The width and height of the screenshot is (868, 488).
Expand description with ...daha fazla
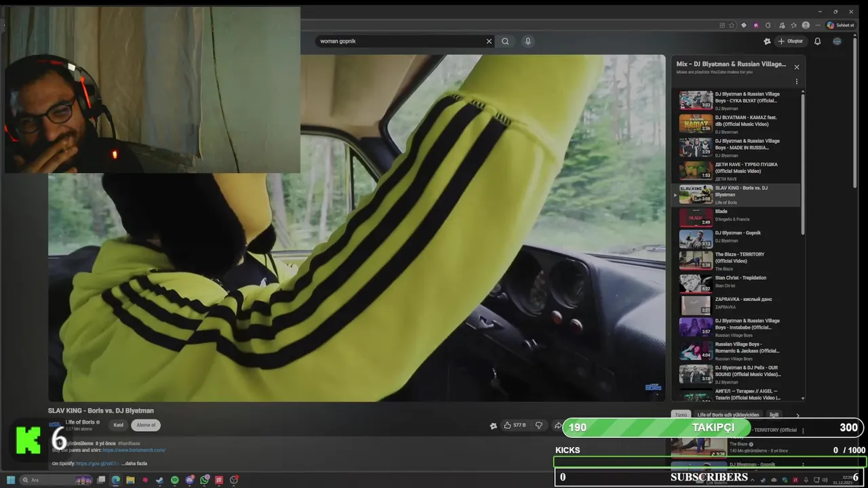pos(134,464)
